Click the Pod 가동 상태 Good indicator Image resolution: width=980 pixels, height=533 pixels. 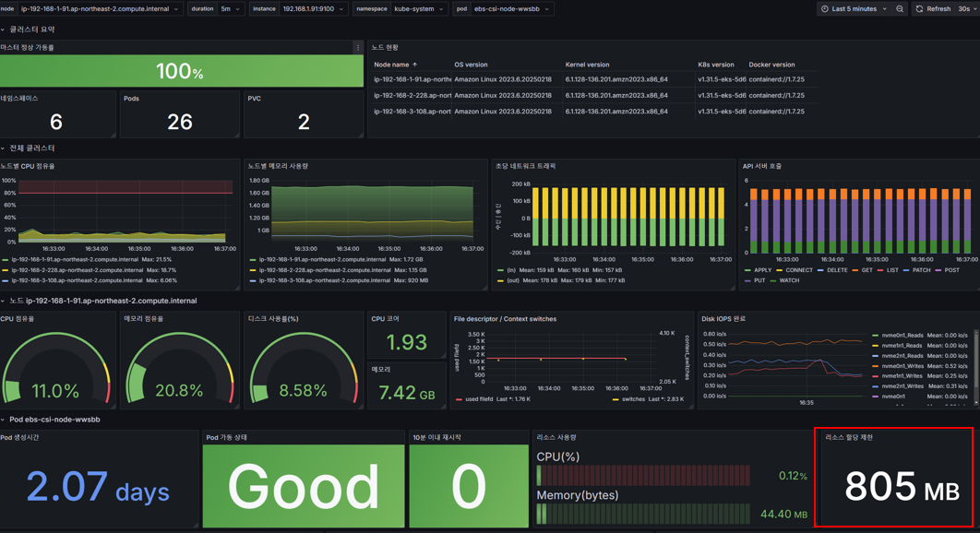tap(303, 486)
